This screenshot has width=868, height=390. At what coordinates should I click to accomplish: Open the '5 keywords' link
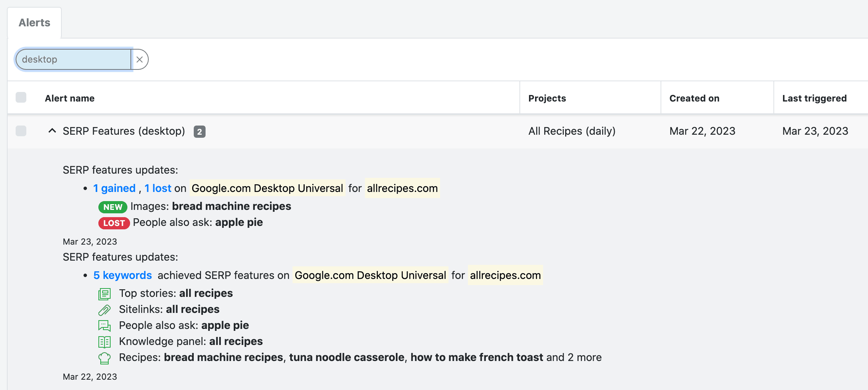[122, 275]
